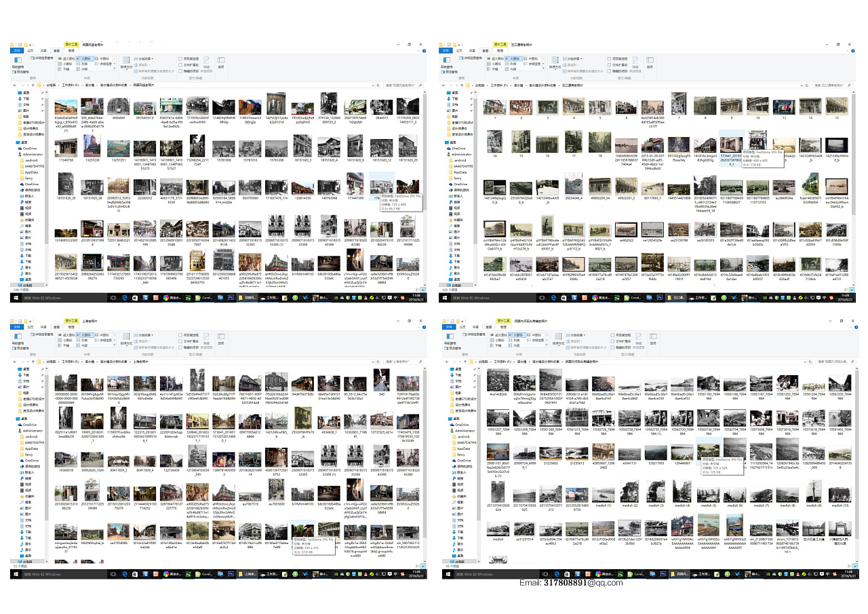Click the 导航窗格 icon in 上海老照片 window ribbon
Image resolution: width=868 pixels, height=614 pixels.
(18, 337)
